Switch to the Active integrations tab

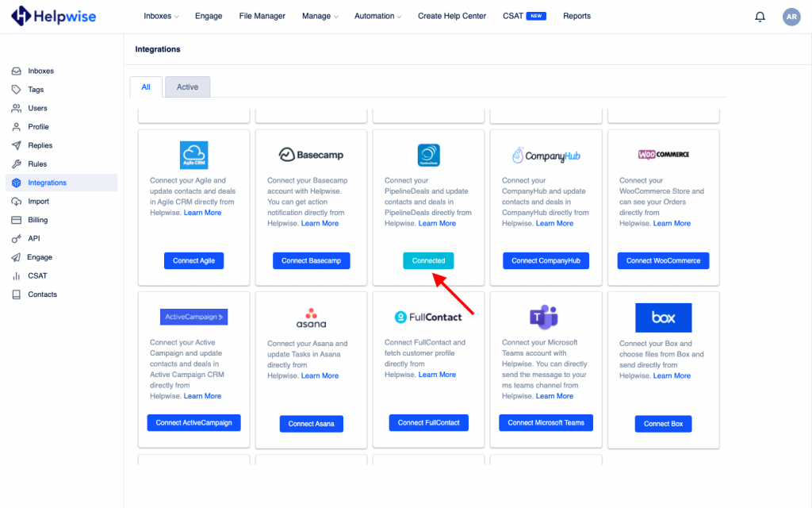coord(187,87)
